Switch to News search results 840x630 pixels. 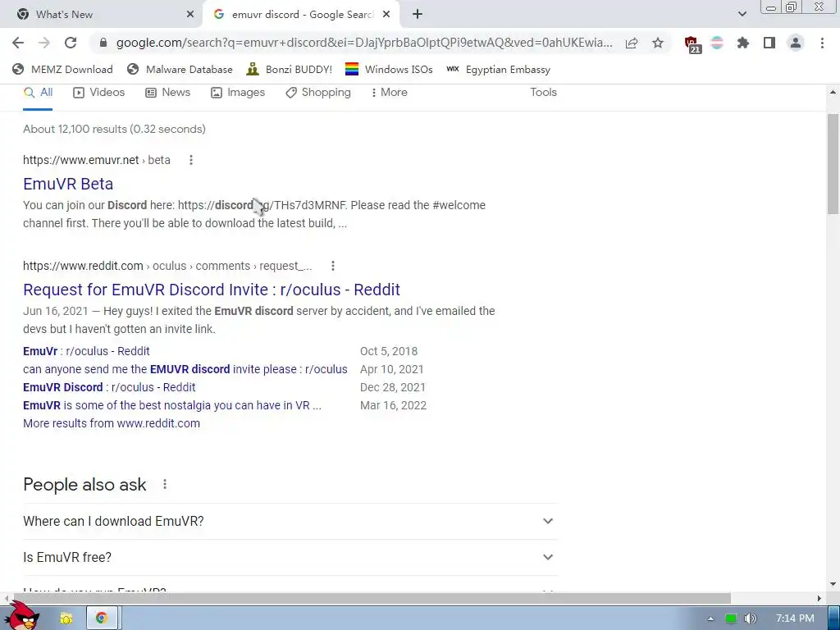167,92
